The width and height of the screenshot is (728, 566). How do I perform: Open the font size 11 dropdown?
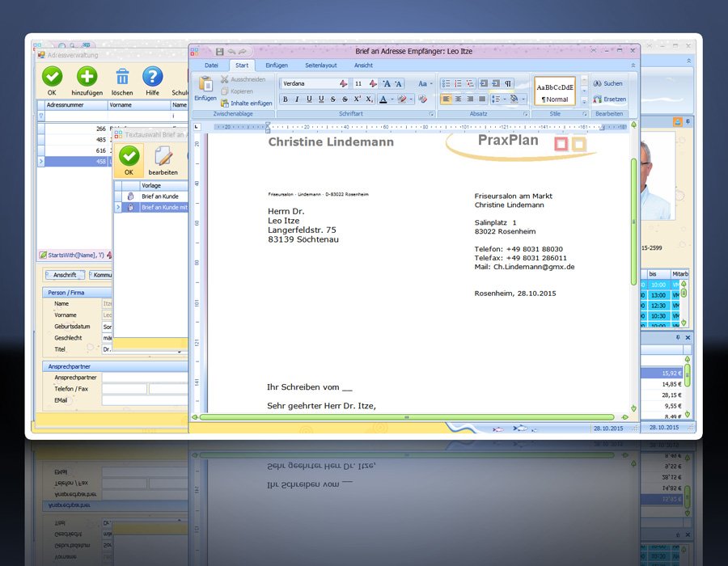[373, 83]
